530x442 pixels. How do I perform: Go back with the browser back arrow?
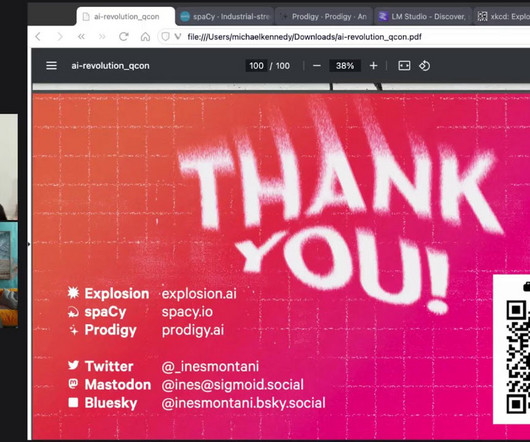[38, 36]
